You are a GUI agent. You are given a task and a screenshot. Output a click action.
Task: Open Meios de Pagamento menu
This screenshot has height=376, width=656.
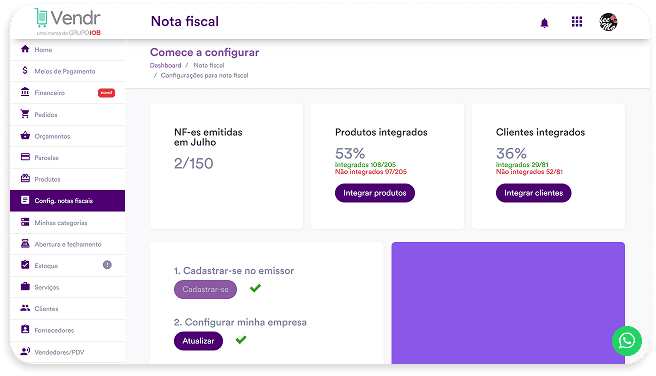[x=67, y=71]
